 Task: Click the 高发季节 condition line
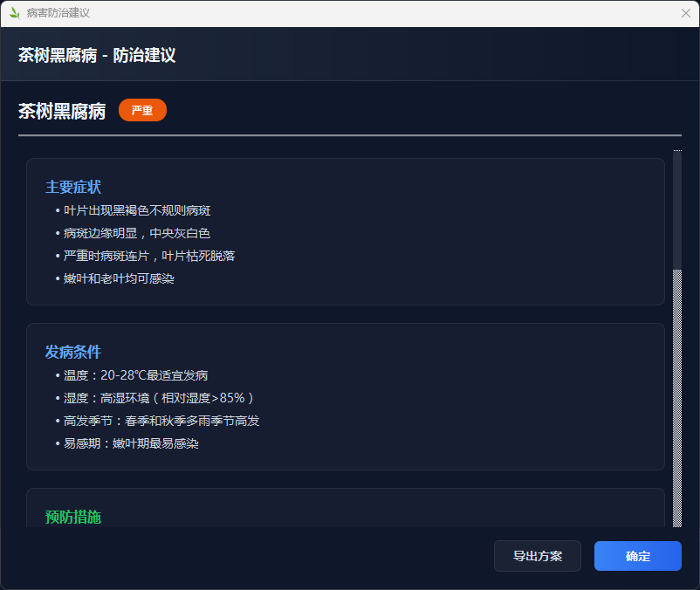coord(161,421)
